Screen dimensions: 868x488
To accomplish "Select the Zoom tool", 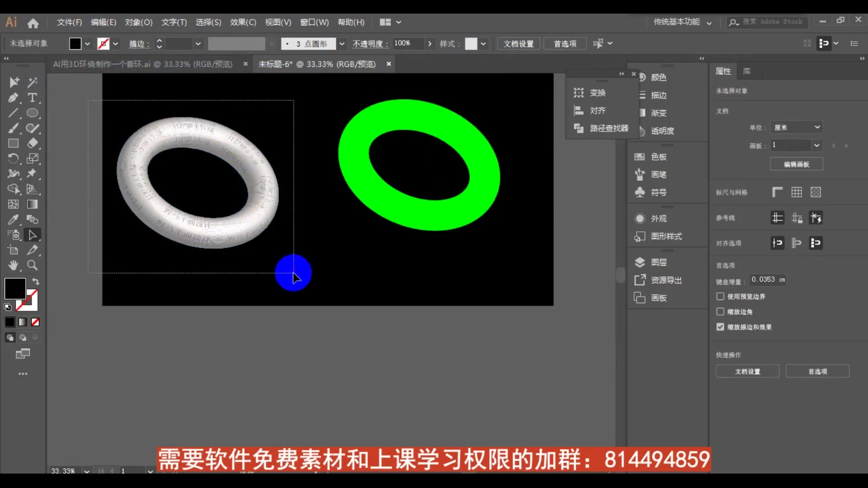I will click(x=32, y=266).
